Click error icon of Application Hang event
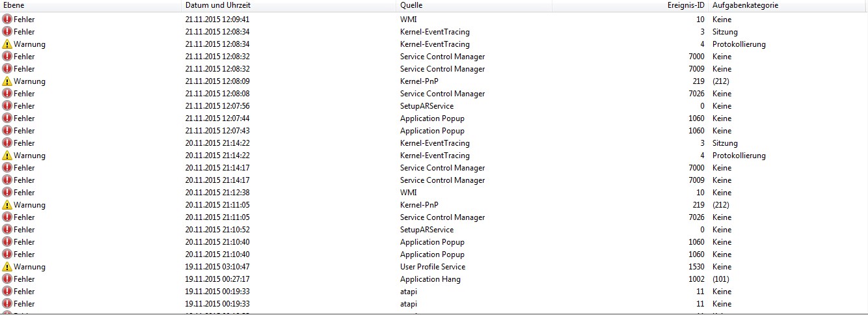 (x=7, y=279)
